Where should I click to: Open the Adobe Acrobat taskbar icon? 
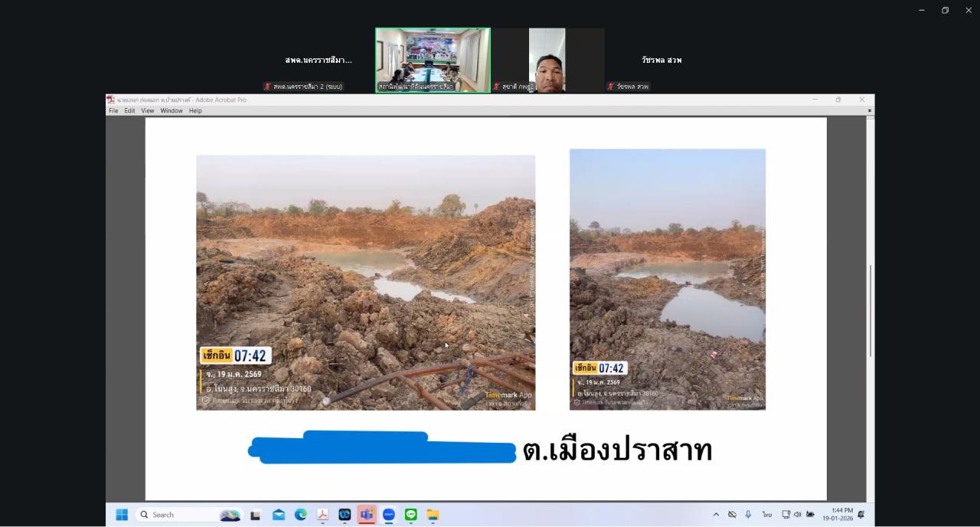coord(322,515)
